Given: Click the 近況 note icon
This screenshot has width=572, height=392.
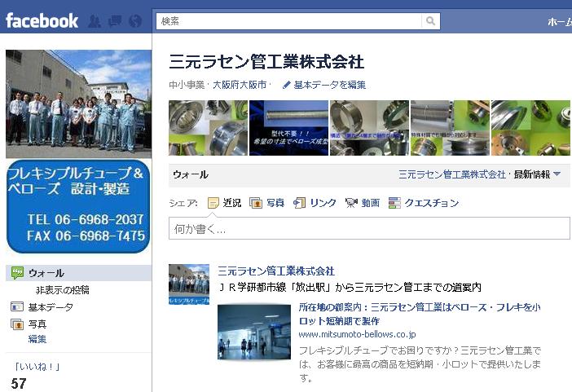Looking at the screenshot, I should (213, 203).
